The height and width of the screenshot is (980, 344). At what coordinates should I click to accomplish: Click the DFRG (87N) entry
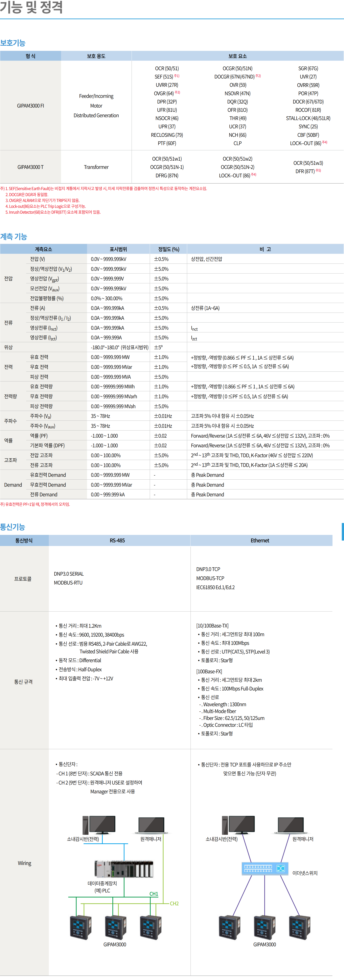pos(167,175)
